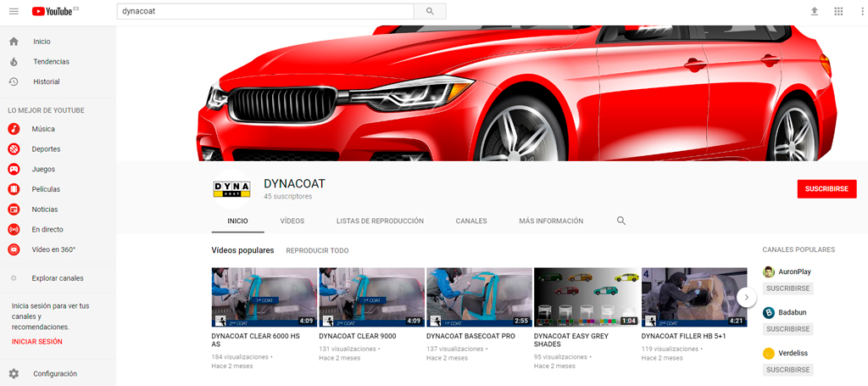
Task: Click the DYNACOAT CLEAR 9000 title
Action: tap(358, 336)
